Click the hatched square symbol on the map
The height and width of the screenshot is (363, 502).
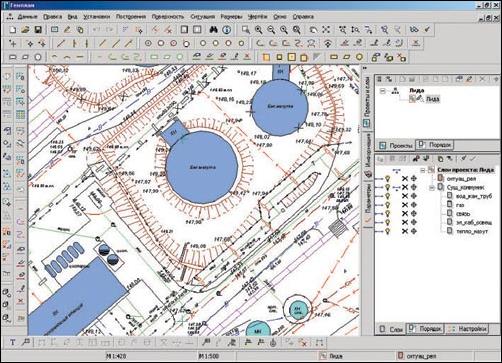pyautogui.click(x=338, y=228)
